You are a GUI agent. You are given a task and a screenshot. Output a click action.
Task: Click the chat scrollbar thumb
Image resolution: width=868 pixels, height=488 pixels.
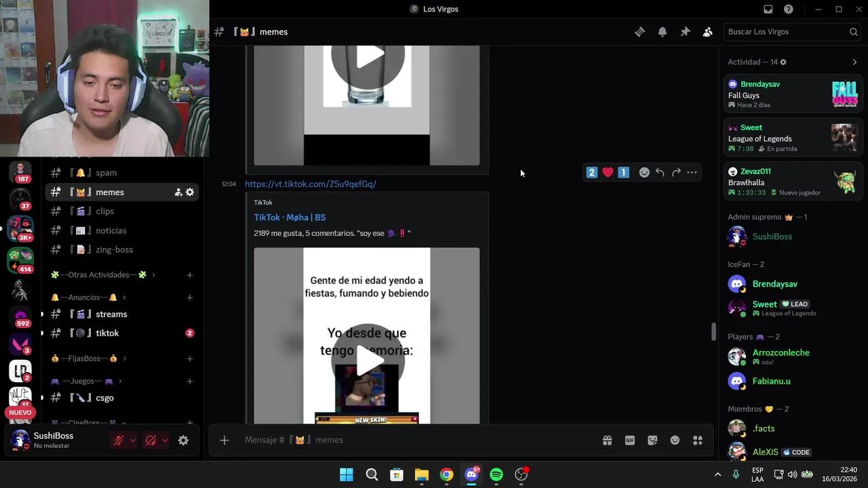[x=713, y=331]
